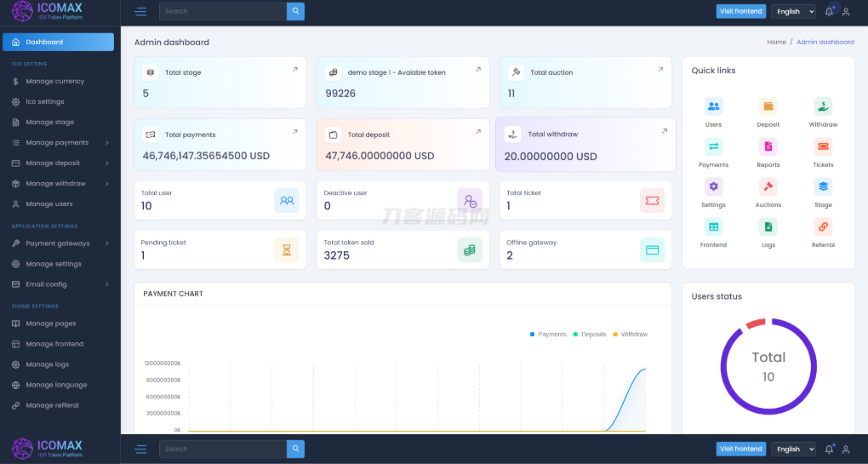The height and width of the screenshot is (464, 868).
Task: Open the Referral quick link icon
Action: pyautogui.click(x=823, y=226)
